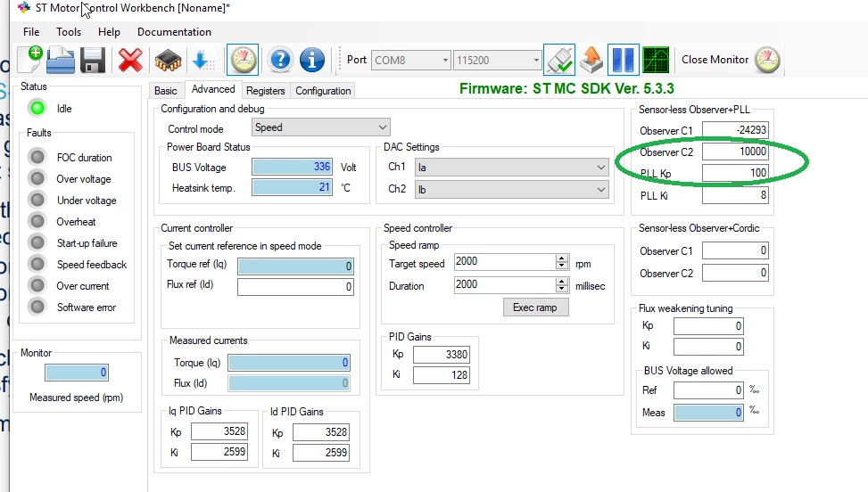This screenshot has width=868, height=492.
Task: Click the PLL Kp value field
Action: (x=736, y=173)
